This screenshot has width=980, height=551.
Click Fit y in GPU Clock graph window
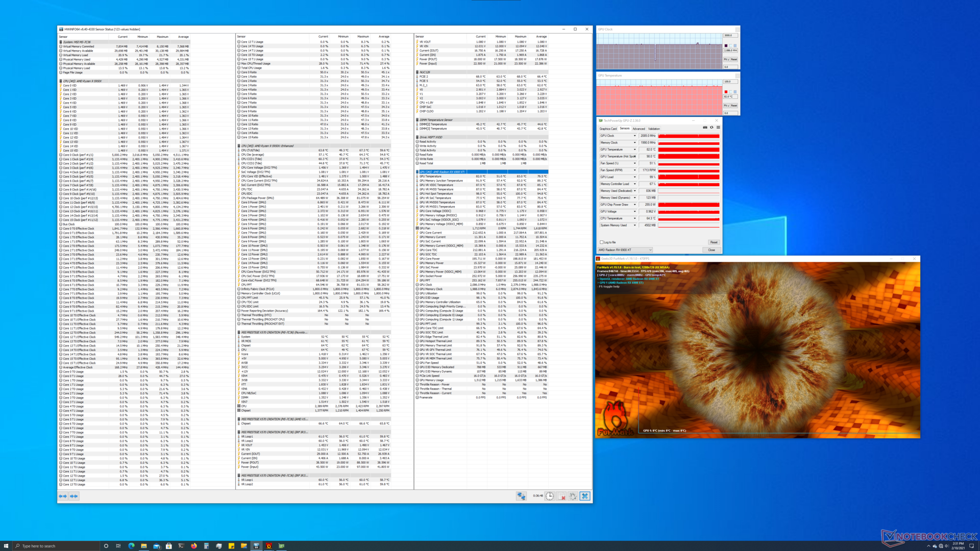point(726,59)
